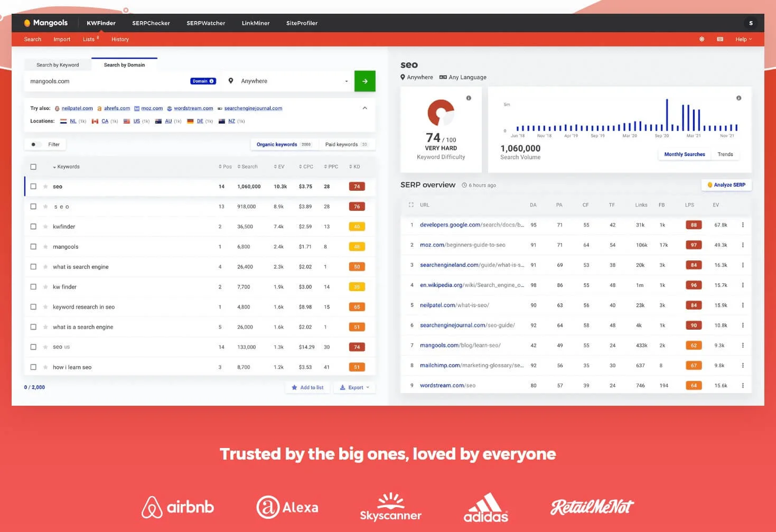Open more options for en.wikipedia.org result
Image resolution: width=776 pixels, height=532 pixels.
click(743, 285)
